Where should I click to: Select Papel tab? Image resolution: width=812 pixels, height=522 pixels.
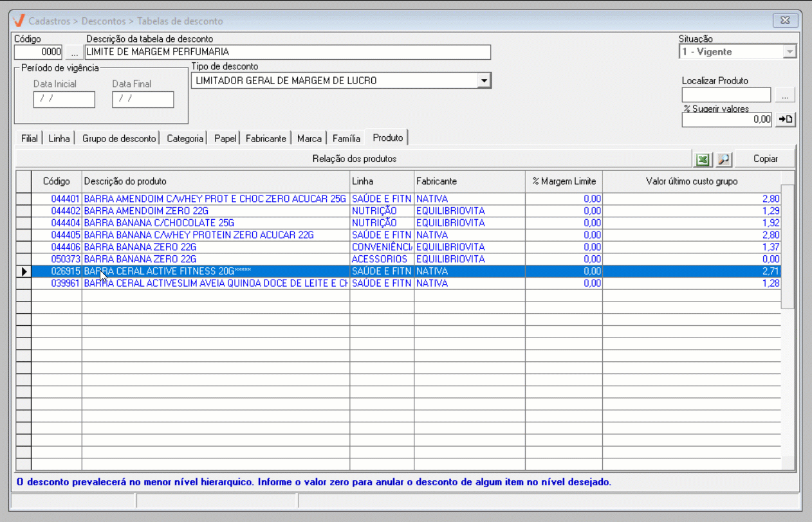click(x=226, y=138)
